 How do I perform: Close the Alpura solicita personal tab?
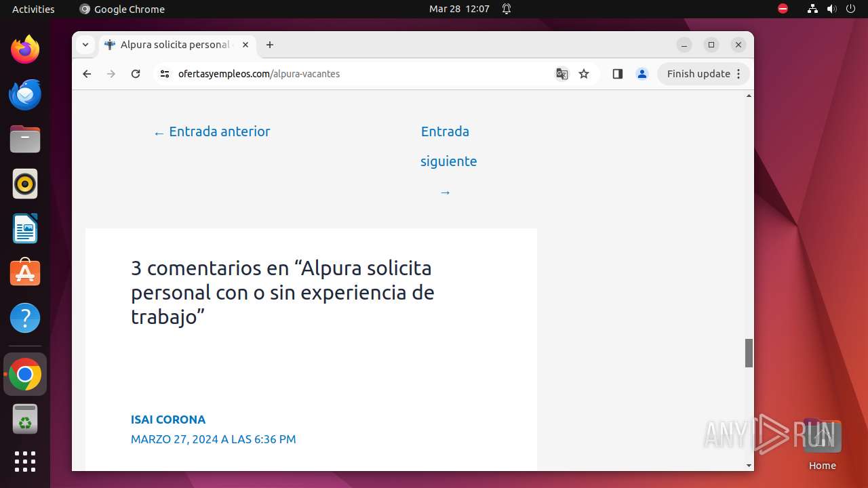245,45
